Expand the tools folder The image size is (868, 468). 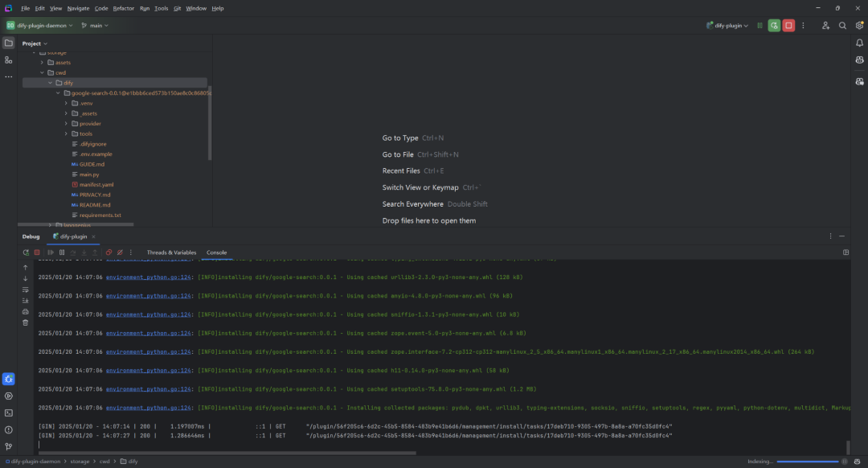pyautogui.click(x=67, y=134)
